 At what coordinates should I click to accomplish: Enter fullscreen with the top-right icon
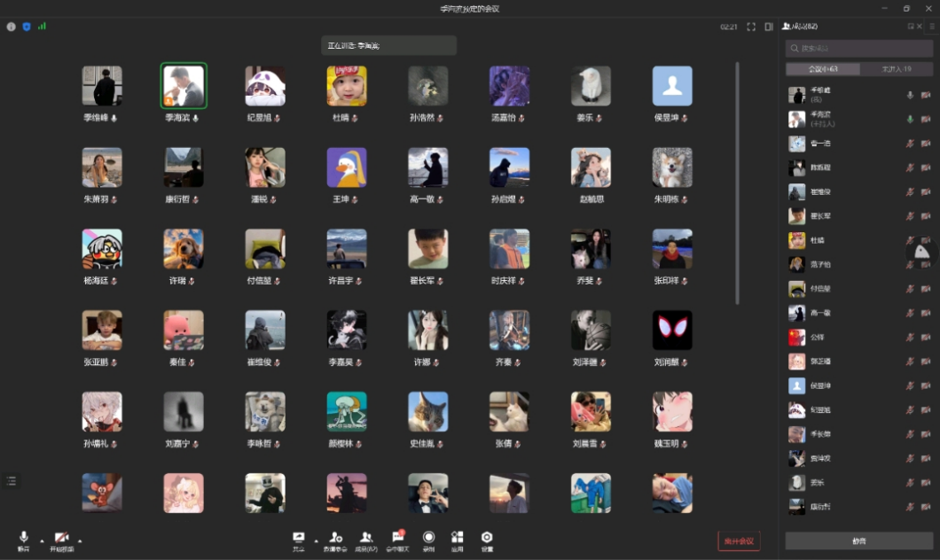tap(751, 27)
